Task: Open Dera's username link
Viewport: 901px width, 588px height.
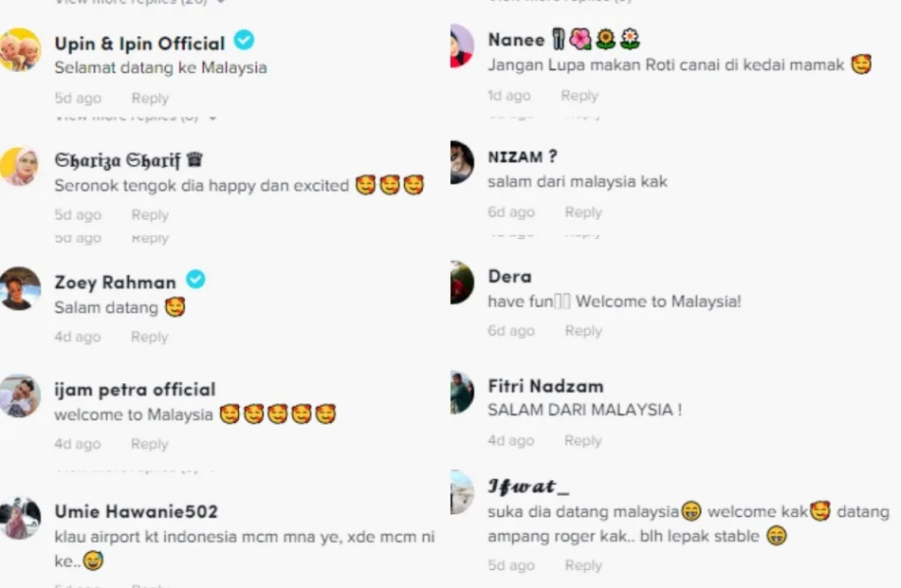Action: tap(509, 277)
